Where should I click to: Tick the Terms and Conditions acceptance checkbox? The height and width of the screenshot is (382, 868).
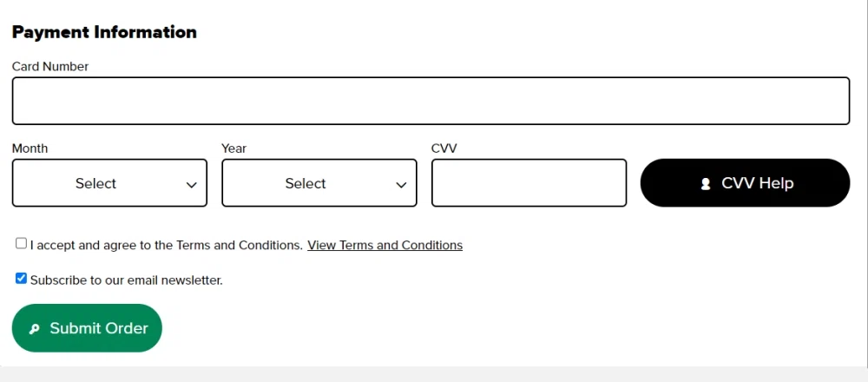point(22,244)
